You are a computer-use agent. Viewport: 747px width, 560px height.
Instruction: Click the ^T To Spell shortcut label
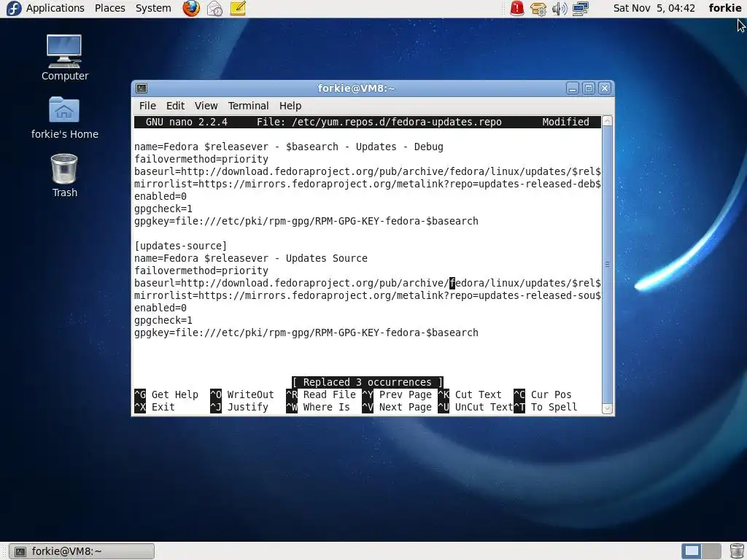(x=546, y=407)
